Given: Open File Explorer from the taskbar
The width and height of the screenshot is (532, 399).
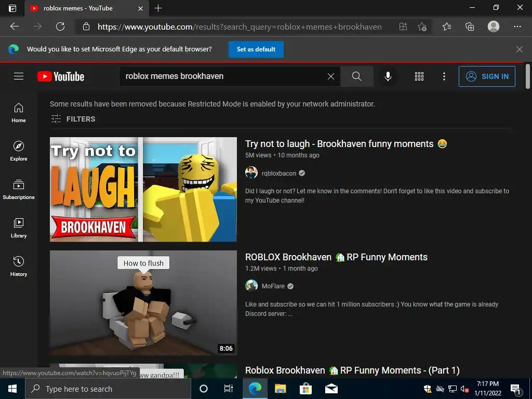Looking at the screenshot, I should click(280, 389).
